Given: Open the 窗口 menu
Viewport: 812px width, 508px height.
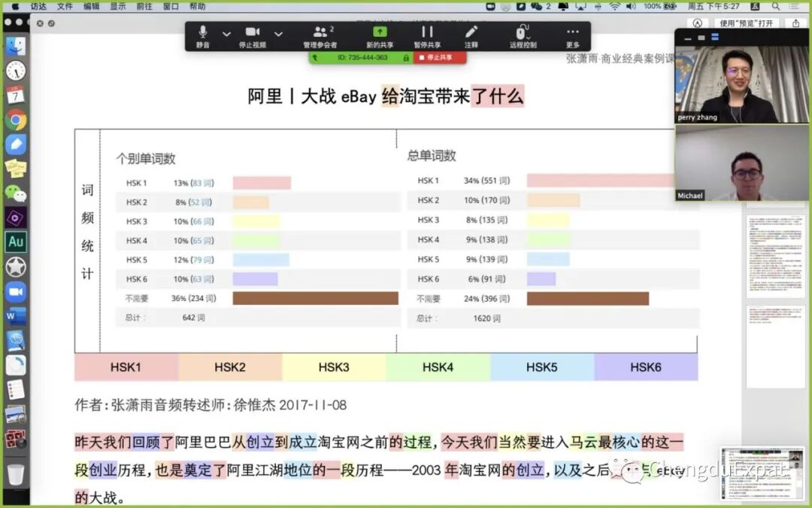Looking at the screenshot, I should click(x=171, y=6).
